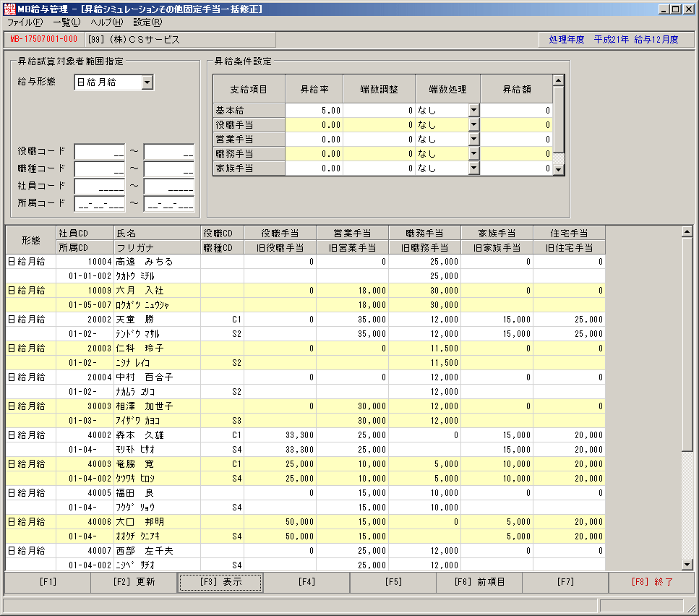The height and width of the screenshot is (616, 699).
Task: Click the [F7] function button
Action: [565, 582]
